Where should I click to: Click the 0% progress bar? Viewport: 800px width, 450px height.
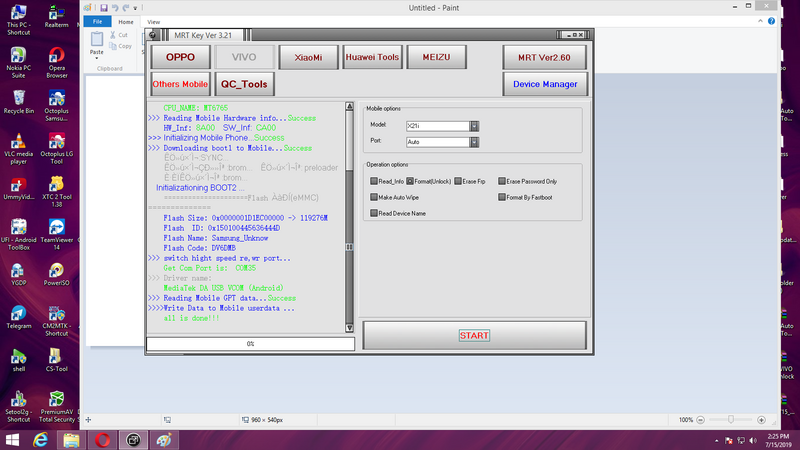pyautogui.click(x=251, y=344)
